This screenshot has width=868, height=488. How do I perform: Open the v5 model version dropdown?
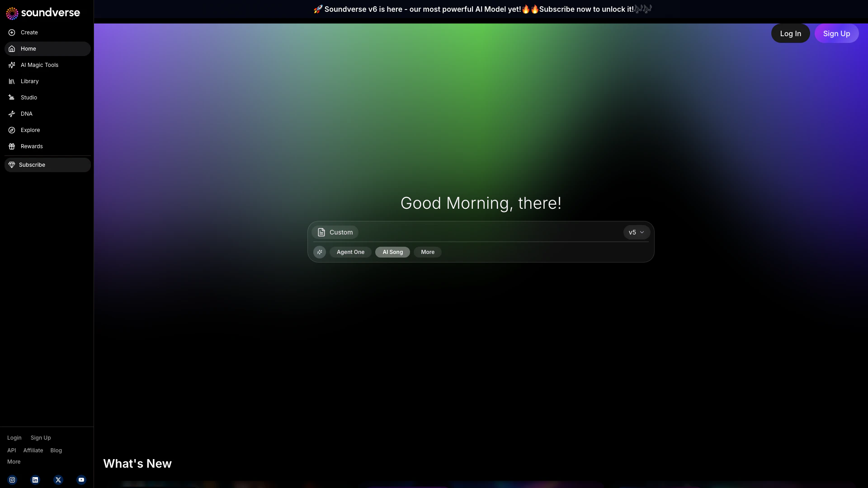click(x=637, y=232)
